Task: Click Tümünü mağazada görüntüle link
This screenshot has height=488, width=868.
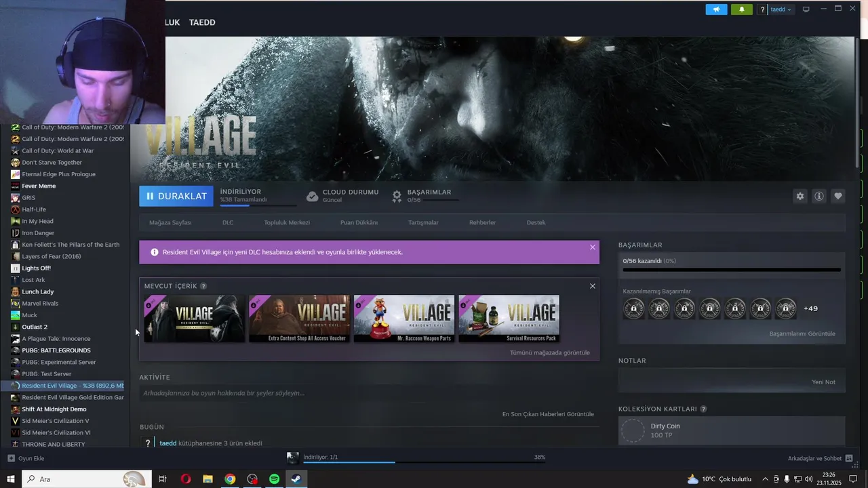Action: [x=550, y=352]
